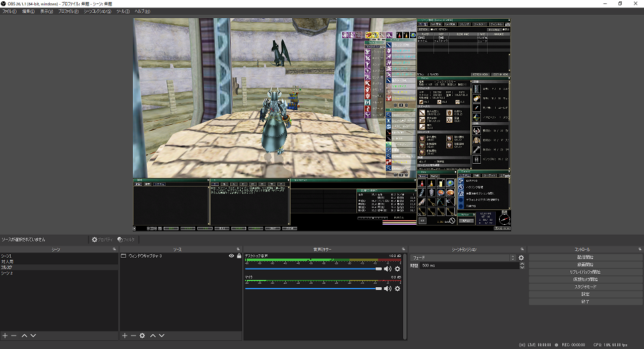This screenshot has height=349, width=644.
Task: Select the highlighted third scene in list
Action: (59, 268)
